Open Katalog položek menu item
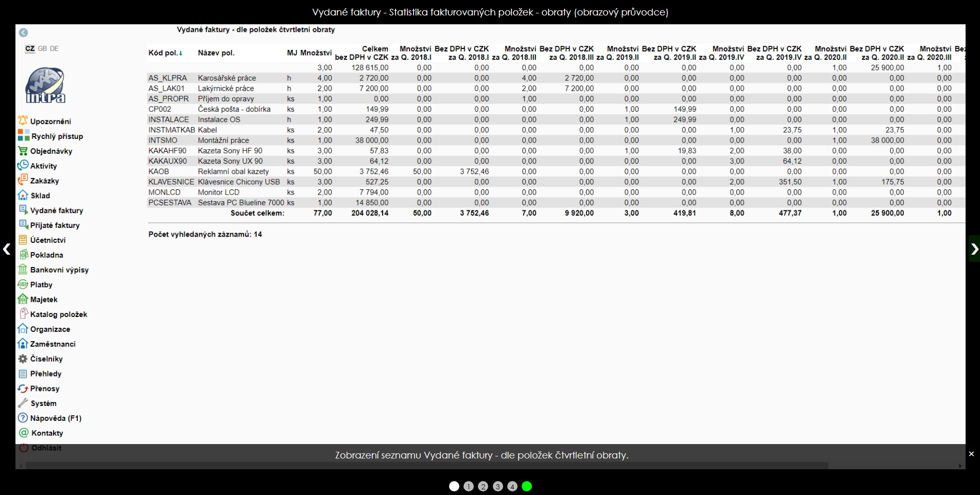The width and height of the screenshot is (980, 495). [58, 314]
